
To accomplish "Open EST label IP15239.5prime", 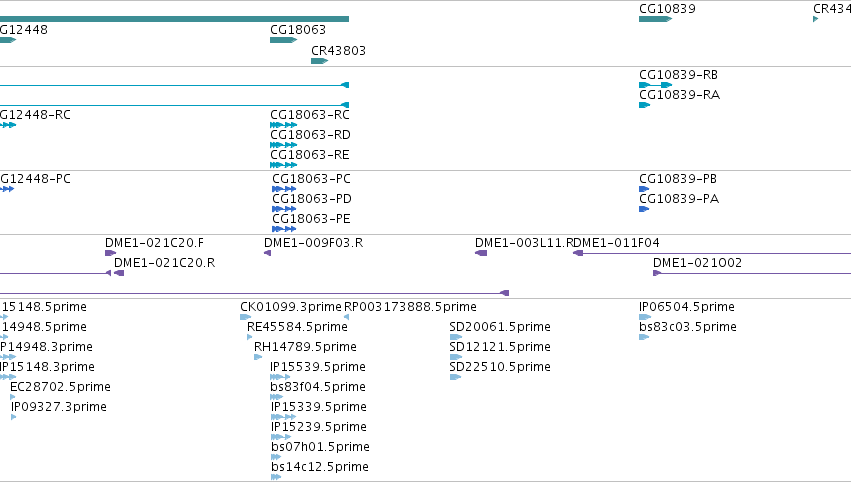I will 319,427.
